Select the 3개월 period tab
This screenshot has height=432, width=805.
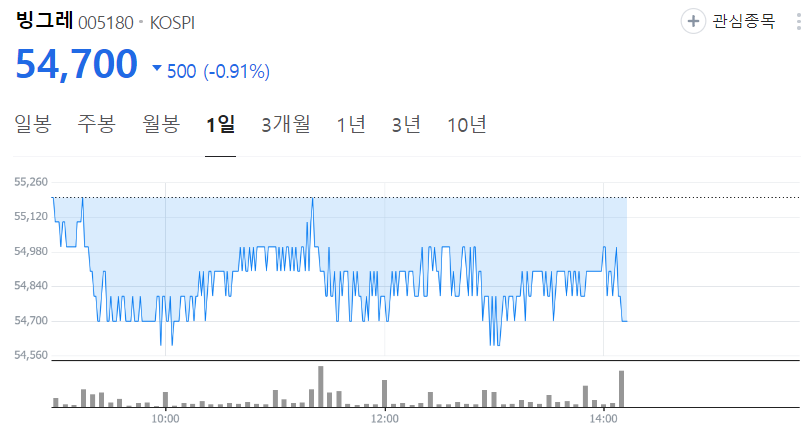click(285, 124)
